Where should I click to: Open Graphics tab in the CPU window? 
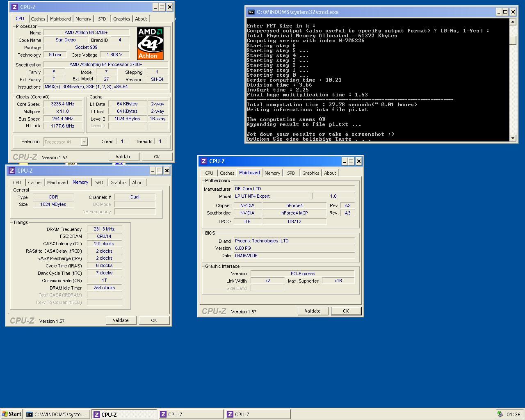click(122, 19)
